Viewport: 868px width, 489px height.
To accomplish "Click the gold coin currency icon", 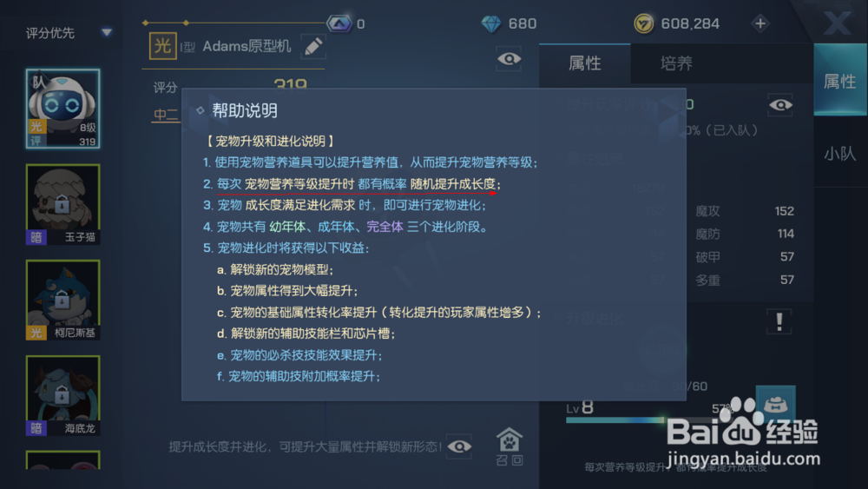I will (x=643, y=23).
